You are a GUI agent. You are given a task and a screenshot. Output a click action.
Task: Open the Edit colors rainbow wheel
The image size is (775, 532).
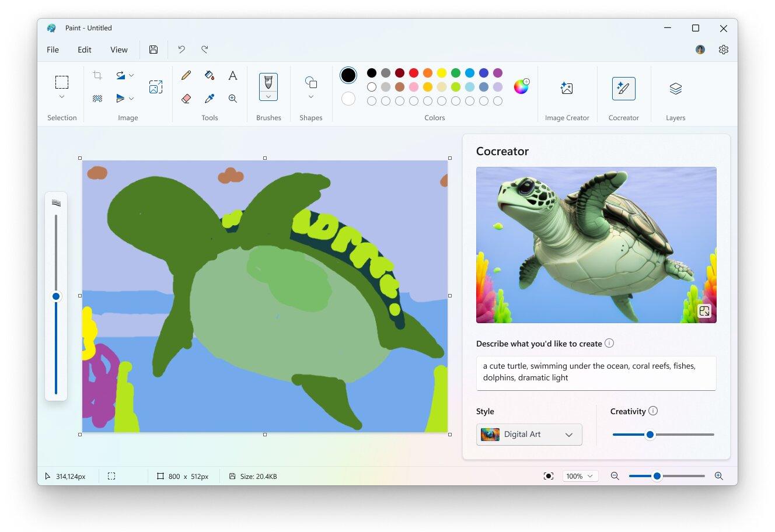click(521, 86)
